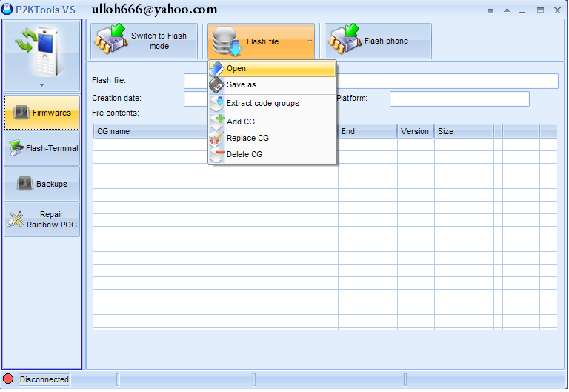Select Add CG menu entry

(272, 122)
